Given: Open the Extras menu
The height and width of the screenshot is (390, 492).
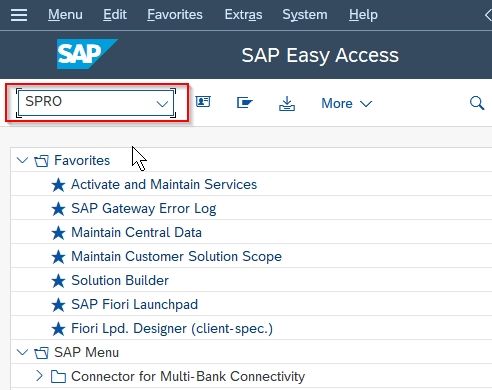Looking at the screenshot, I should point(243,15).
